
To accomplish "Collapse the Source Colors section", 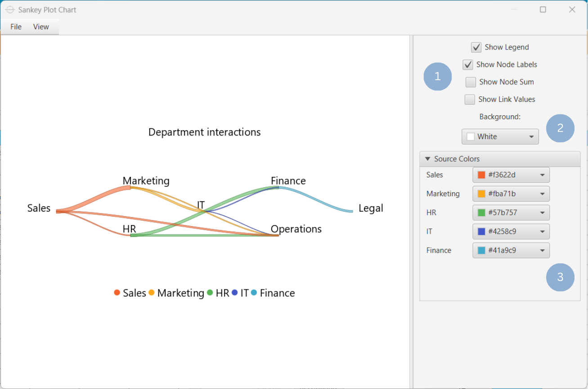I will 427,158.
